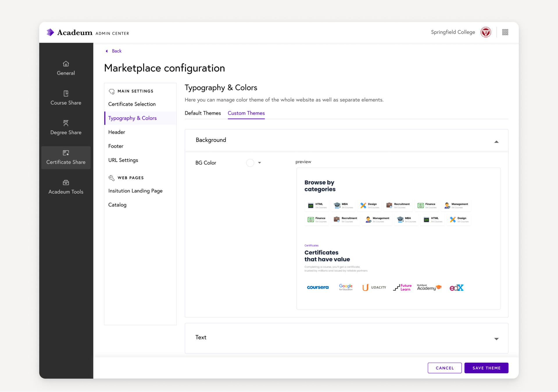Screen dimensions: 558x392
Task: Select Course Share from the sidebar
Action: coord(66,98)
